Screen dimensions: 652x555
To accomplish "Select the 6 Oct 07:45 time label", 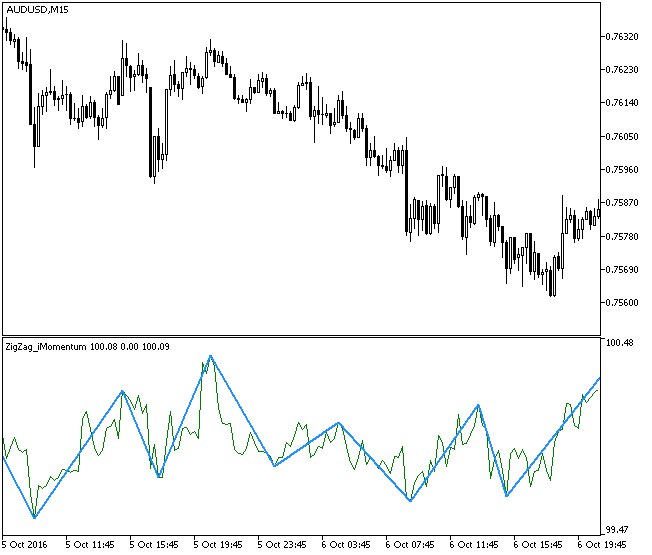I will click(412, 545).
